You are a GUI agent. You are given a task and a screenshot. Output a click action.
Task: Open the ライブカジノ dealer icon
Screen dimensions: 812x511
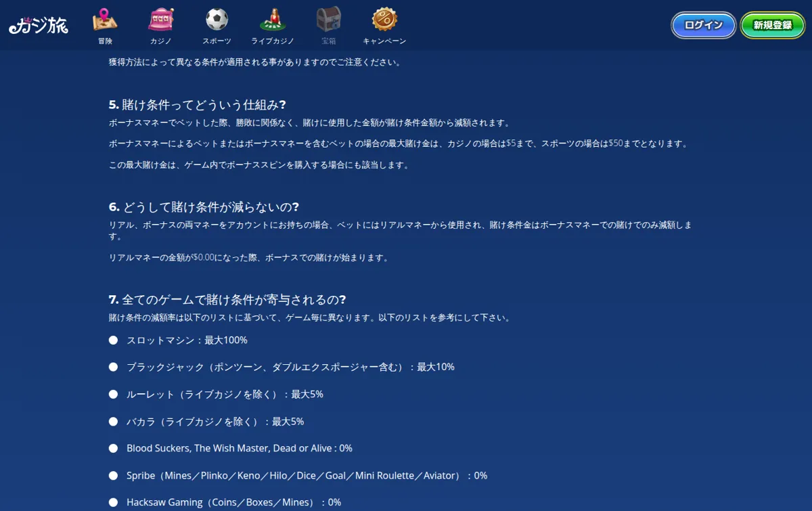pyautogui.click(x=273, y=20)
